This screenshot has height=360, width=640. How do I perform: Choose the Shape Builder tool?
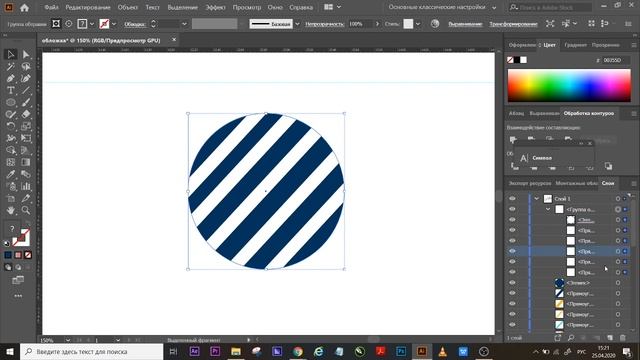tap(11, 150)
